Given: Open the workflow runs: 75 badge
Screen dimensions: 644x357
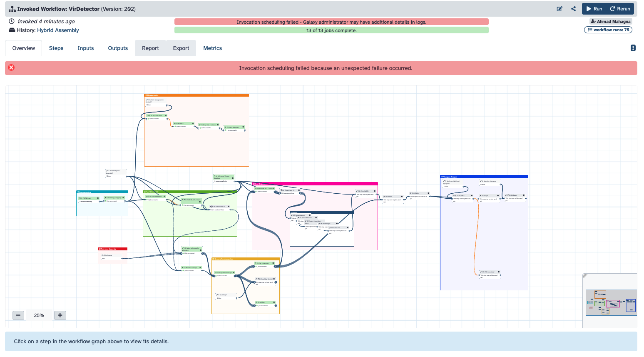Looking at the screenshot, I should (x=608, y=30).
